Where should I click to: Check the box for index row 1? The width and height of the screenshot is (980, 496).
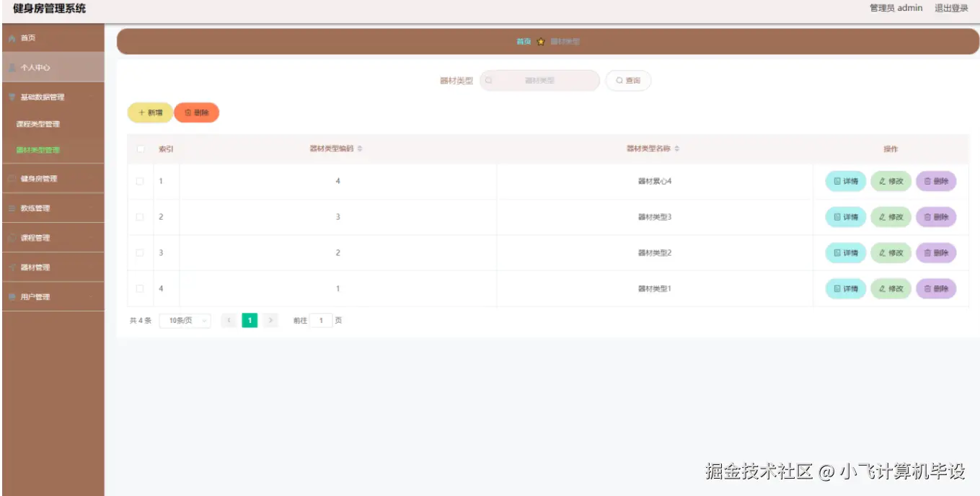click(140, 181)
